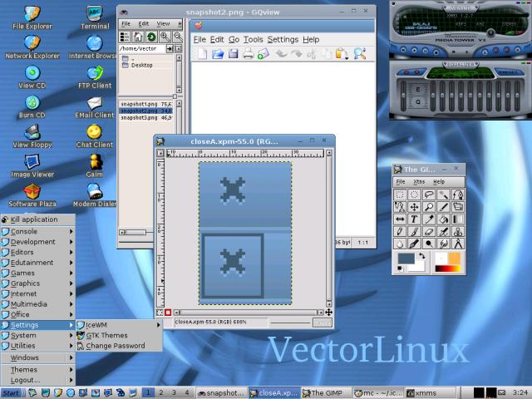
Task: Switch to workspace 2 on taskbar
Action: [x=160, y=392]
